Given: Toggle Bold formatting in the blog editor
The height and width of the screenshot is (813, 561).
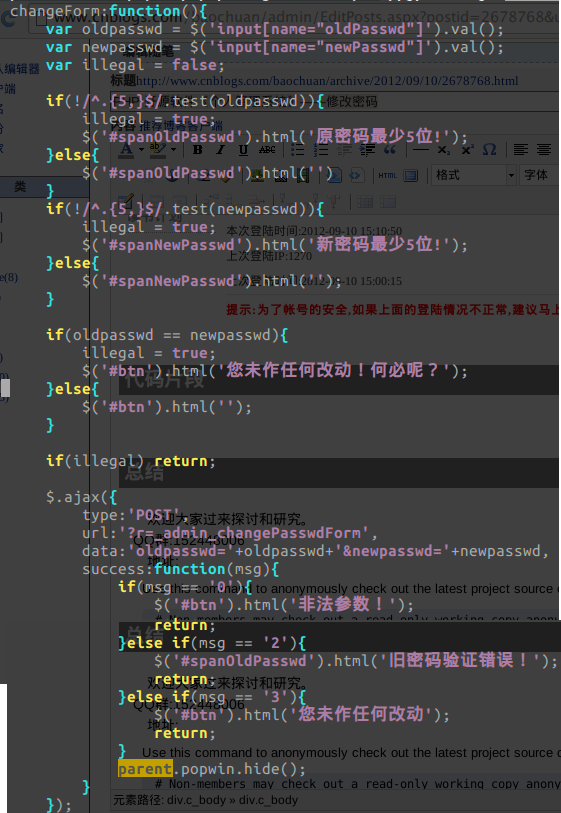Looking at the screenshot, I should 198,150.
